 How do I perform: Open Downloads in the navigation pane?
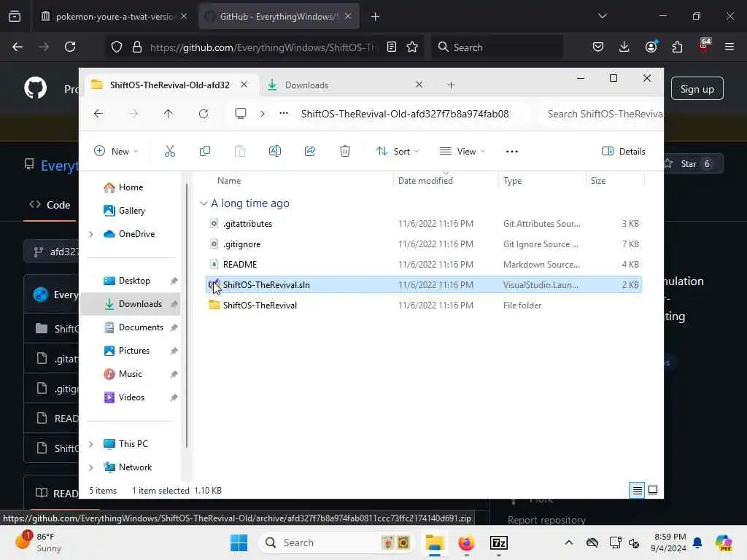point(131,304)
